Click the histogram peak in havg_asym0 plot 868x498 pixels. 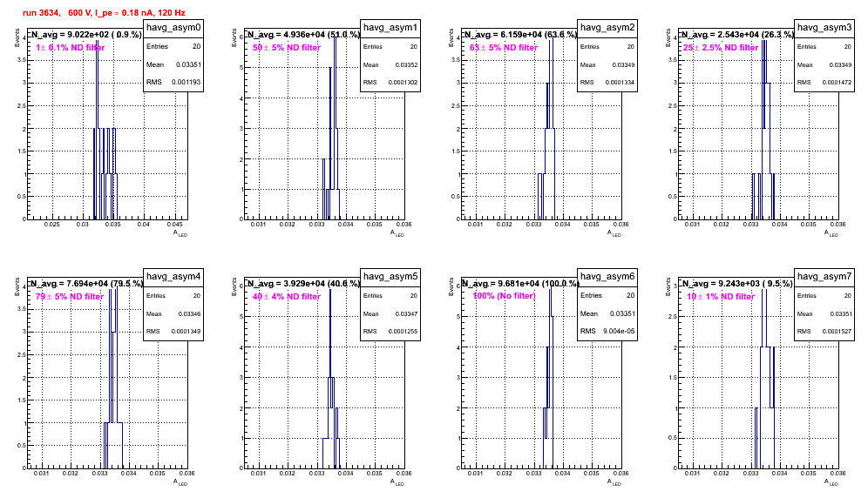click(98, 83)
